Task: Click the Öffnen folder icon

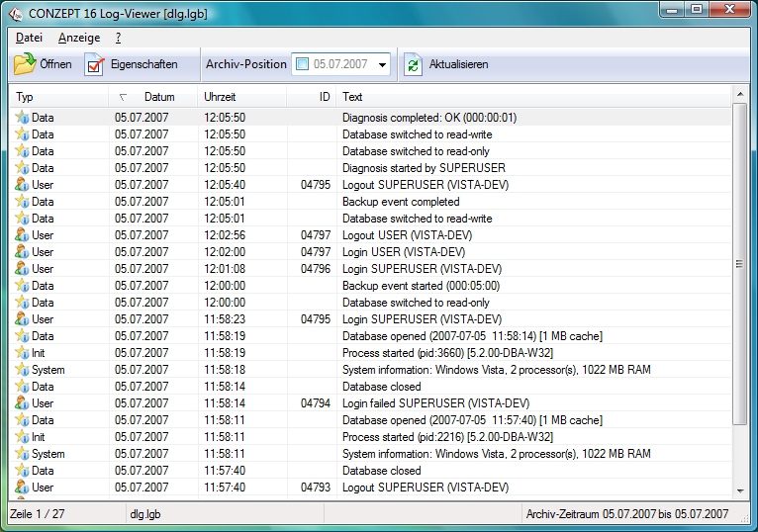Action: click(25, 64)
